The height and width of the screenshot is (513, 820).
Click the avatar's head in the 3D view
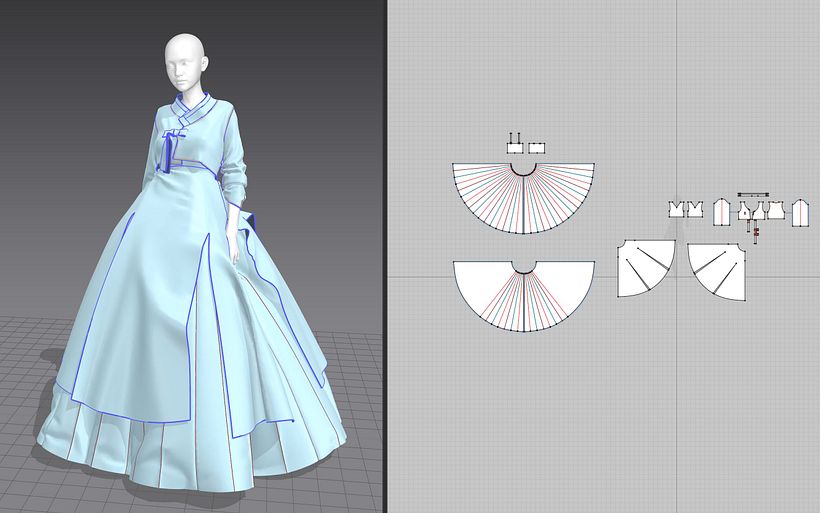point(186,62)
